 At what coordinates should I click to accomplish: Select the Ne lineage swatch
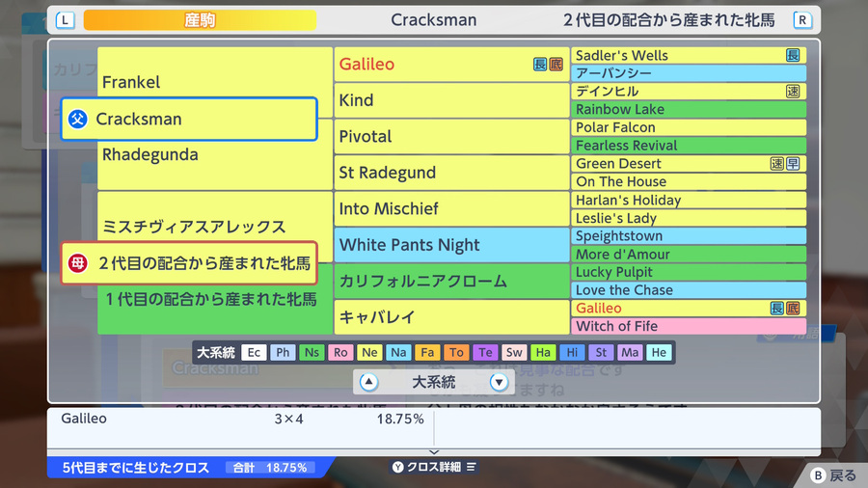(x=369, y=352)
